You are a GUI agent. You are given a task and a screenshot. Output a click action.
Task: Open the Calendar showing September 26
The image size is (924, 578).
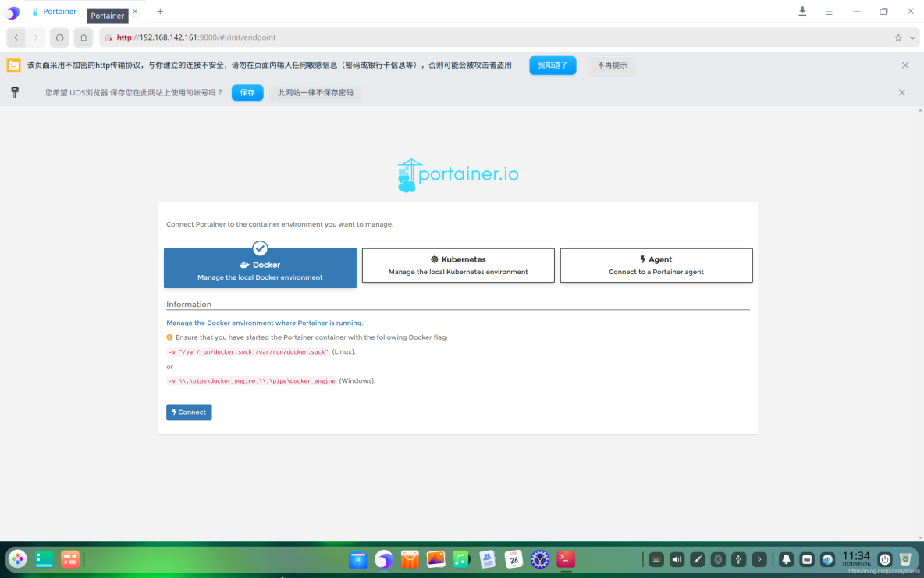coord(514,558)
